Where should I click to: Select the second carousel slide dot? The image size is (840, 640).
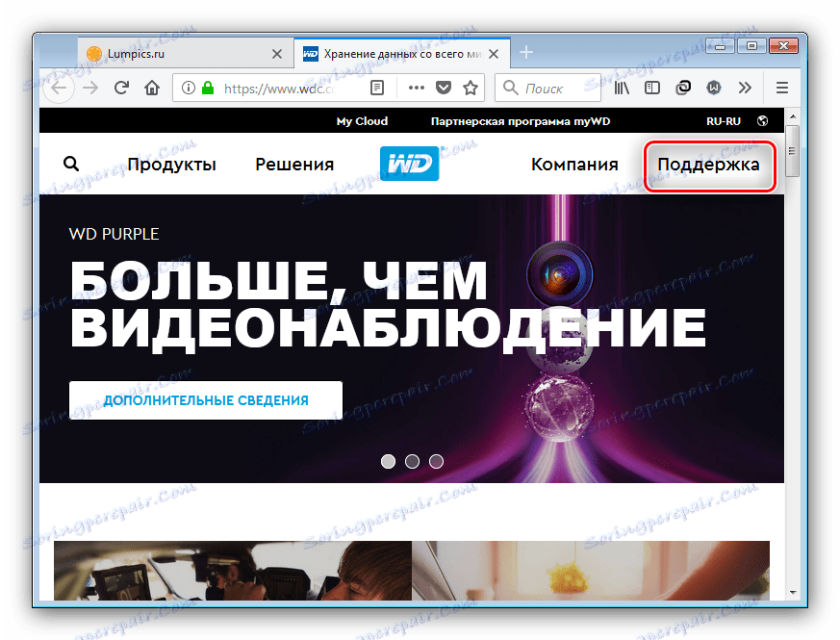click(412, 462)
